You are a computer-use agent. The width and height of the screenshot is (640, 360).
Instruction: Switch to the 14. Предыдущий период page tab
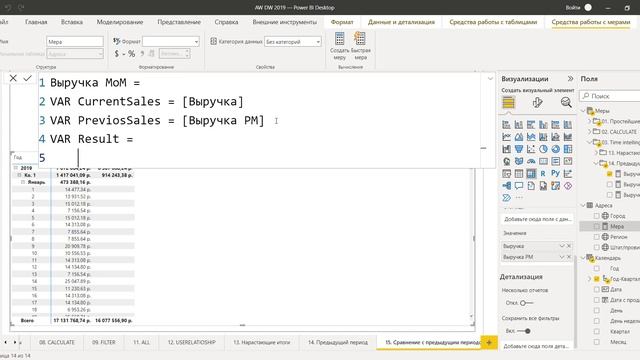pos(338,342)
